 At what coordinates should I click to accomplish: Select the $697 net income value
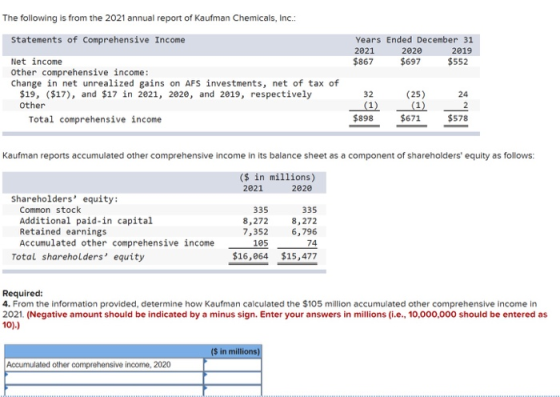point(410,62)
